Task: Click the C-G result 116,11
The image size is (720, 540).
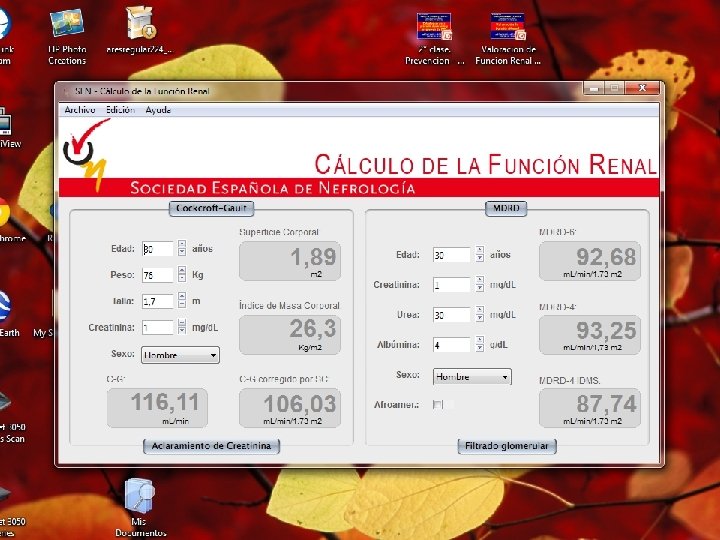Action: [158, 408]
